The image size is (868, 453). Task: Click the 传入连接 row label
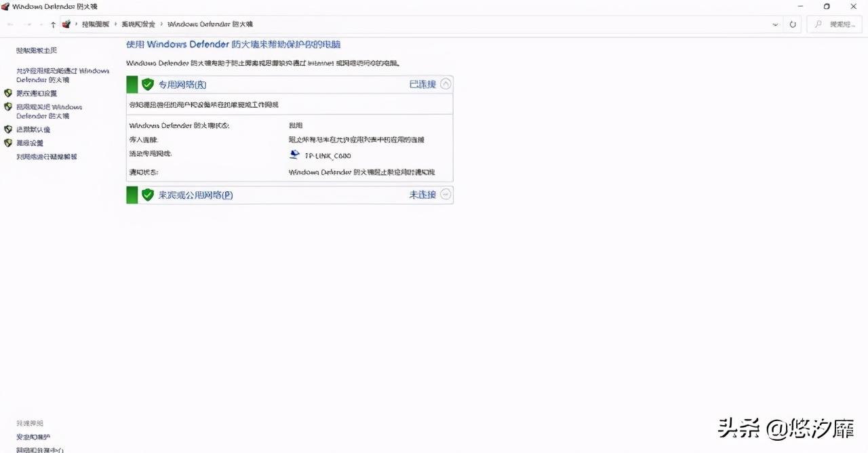tap(143, 140)
